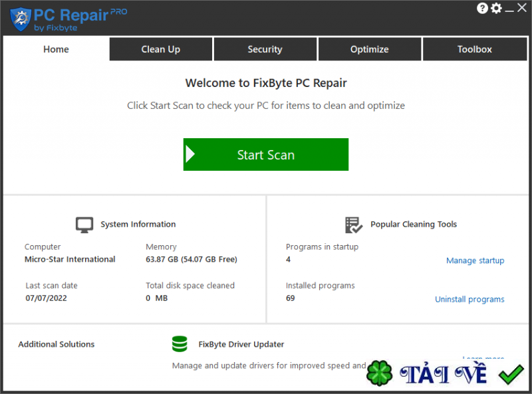This screenshot has height=394, width=532.
Task: Open the Toolbox tab
Action: (475, 49)
